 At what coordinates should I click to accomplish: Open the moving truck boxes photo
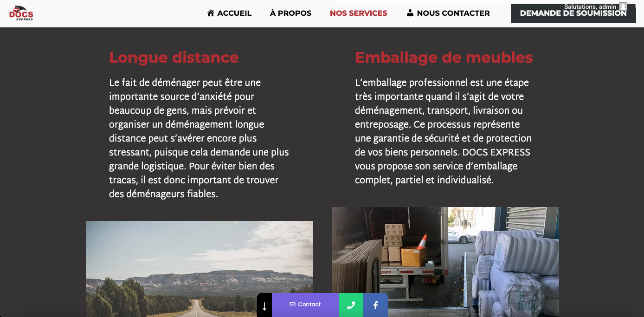(445, 262)
